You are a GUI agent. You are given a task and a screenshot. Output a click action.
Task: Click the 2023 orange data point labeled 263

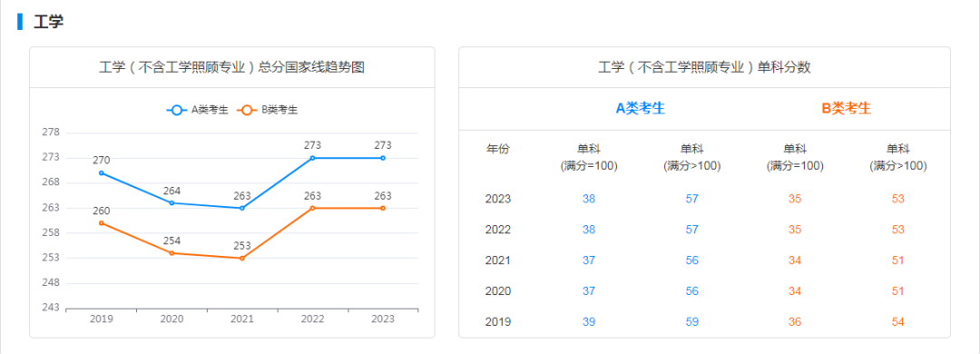point(383,208)
